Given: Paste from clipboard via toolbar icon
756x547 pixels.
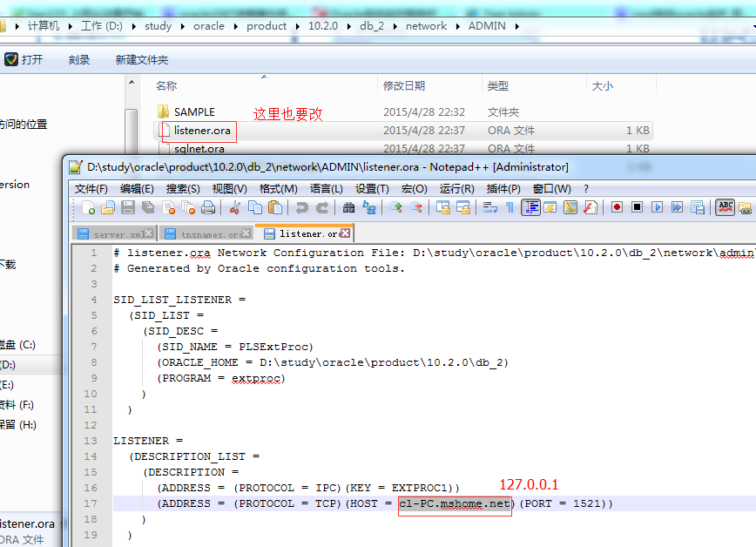Looking at the screenshot, I should pos(275,207).
